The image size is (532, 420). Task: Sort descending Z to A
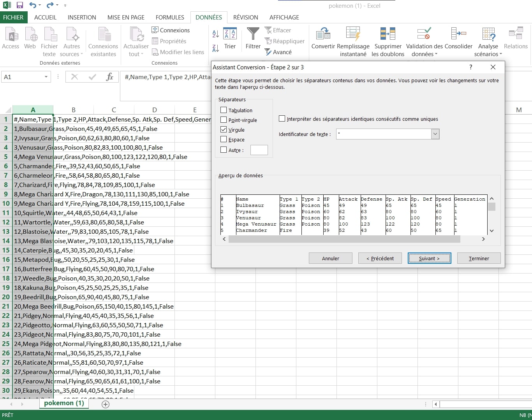(x=215, y=48)
